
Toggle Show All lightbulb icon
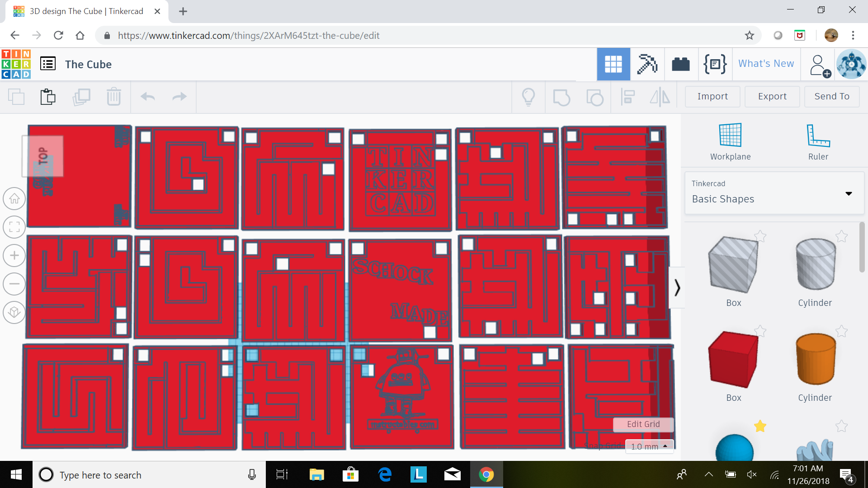coord(528,97)
